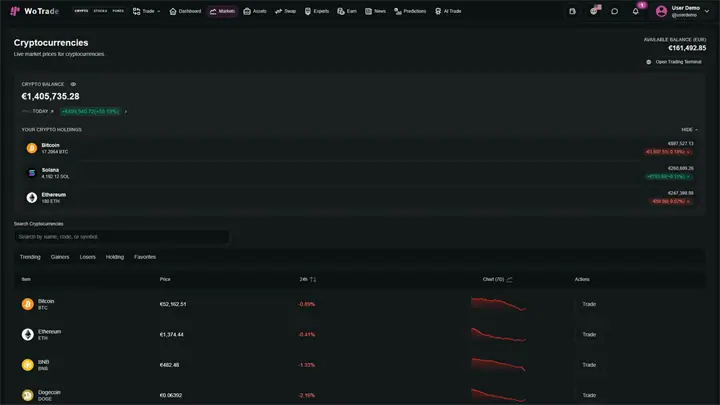Screen dimensions: 720x405
Task: Select the Gainers tab
Action: [x=60, y=257]
